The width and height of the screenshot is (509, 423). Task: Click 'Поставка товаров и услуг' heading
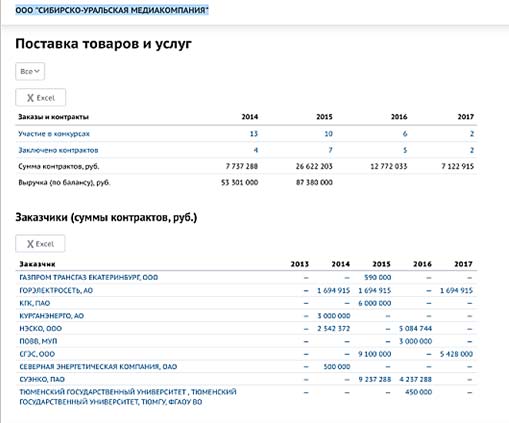pos(104,44)
